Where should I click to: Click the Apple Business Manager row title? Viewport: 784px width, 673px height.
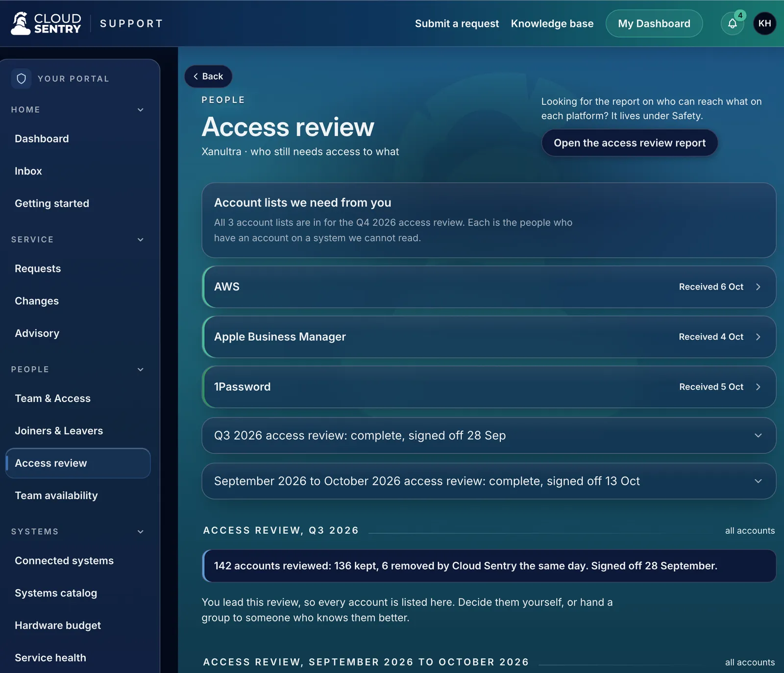(x=280, y=337)
